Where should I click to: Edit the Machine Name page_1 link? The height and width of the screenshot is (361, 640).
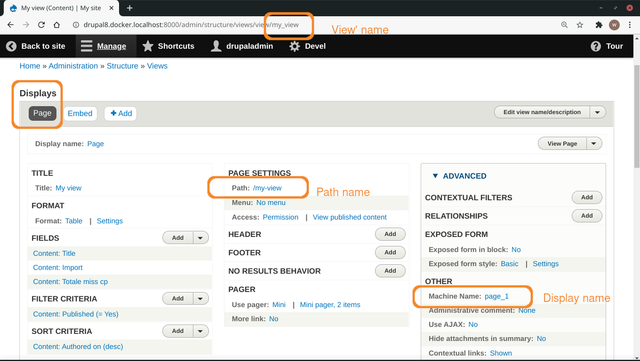pos(497,296)
